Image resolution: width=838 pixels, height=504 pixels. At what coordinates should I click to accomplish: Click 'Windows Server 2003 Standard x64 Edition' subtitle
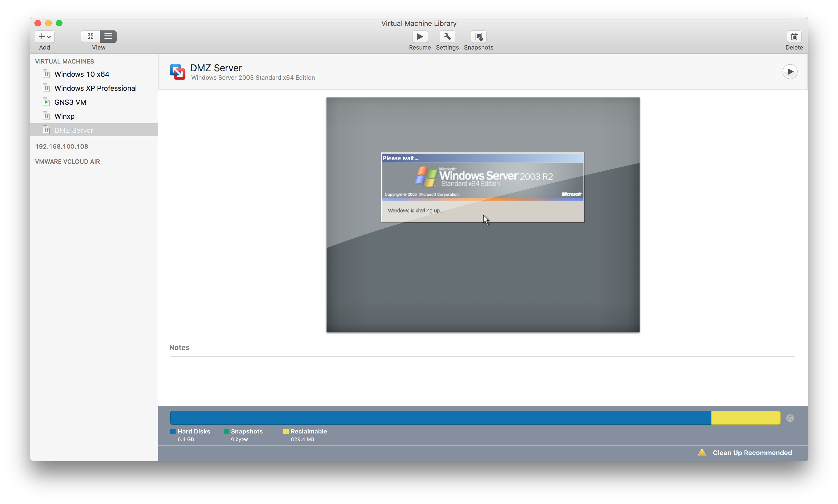253,78
